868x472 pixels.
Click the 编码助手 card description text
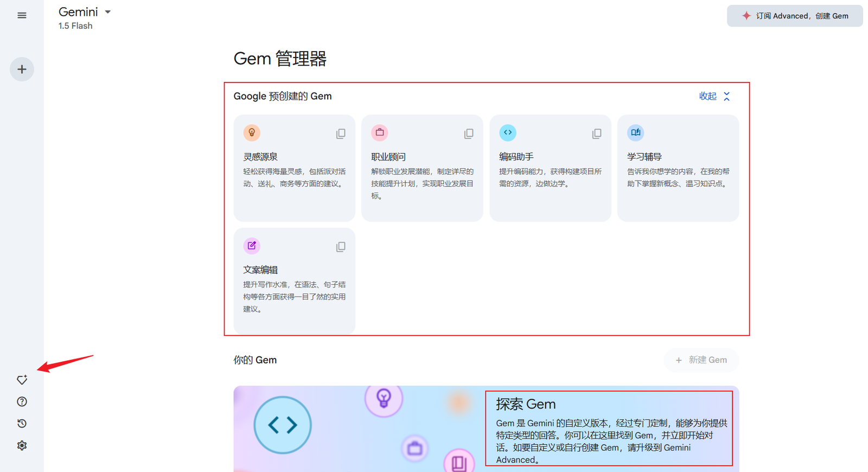550,177
